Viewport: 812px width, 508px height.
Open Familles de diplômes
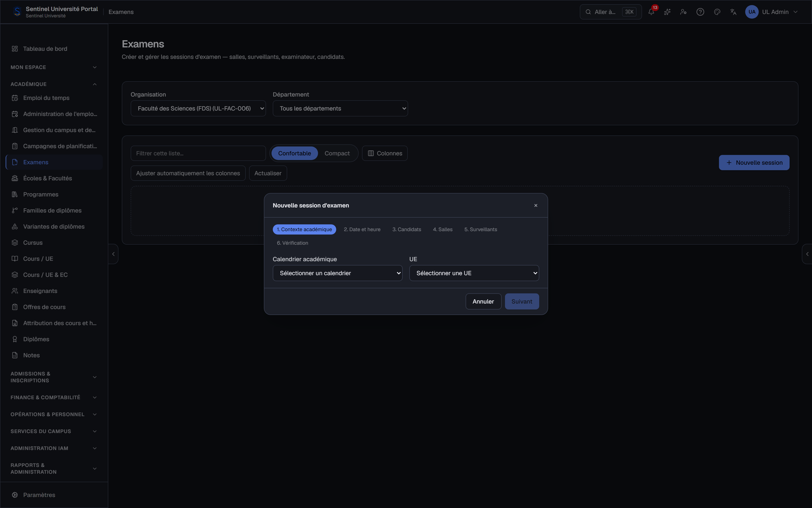pyautogui.click(x=54, y=211)
